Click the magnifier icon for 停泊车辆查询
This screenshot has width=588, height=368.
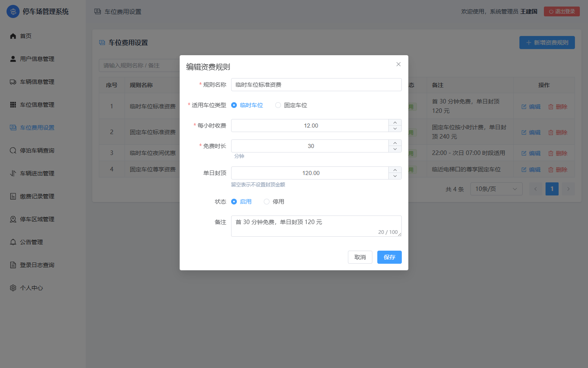pyautogui.click(x=13, y=150)
